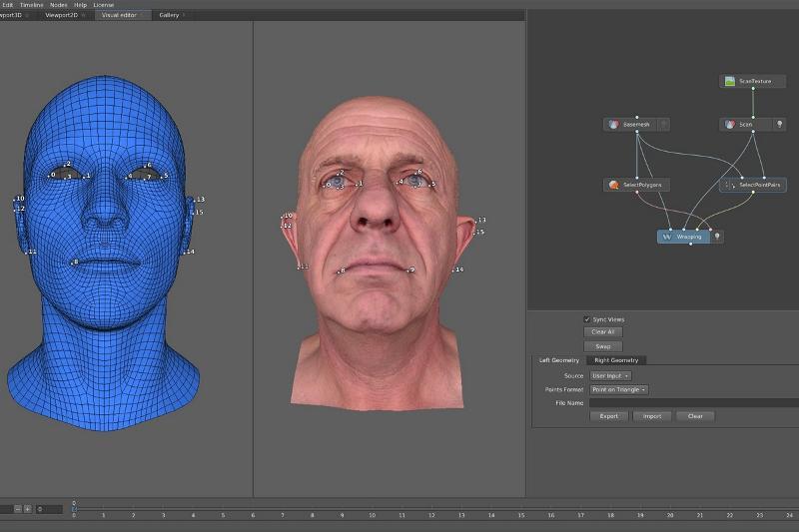Open the Nodes menu
The height and width of the screenshot is (532, 799).
click(59, 5)
